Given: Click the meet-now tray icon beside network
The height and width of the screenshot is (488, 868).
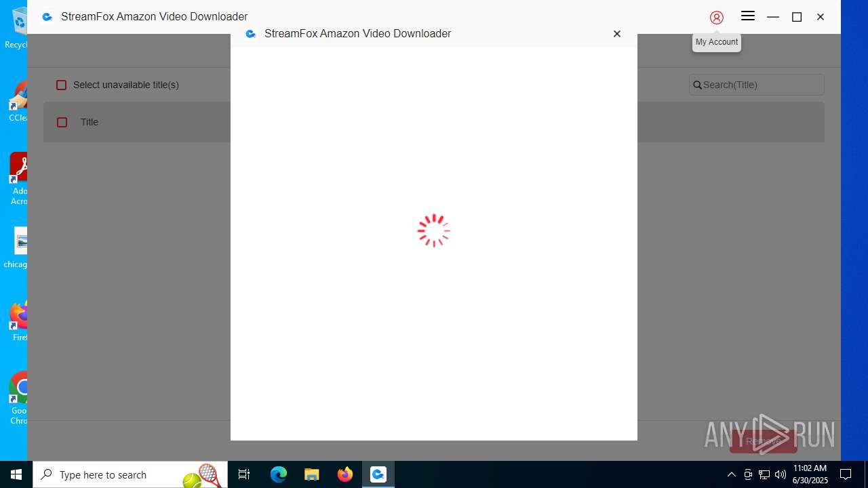Looking at the screenshot, I should tap(748, 474).
